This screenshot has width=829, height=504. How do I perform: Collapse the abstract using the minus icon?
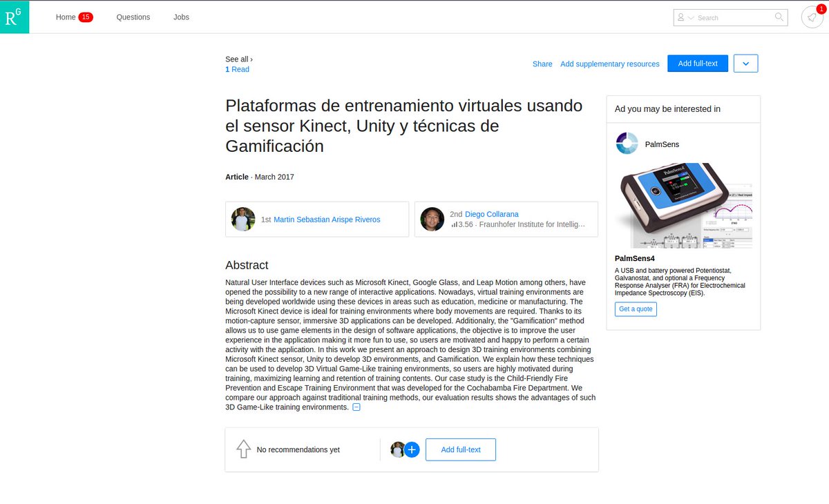356,407
